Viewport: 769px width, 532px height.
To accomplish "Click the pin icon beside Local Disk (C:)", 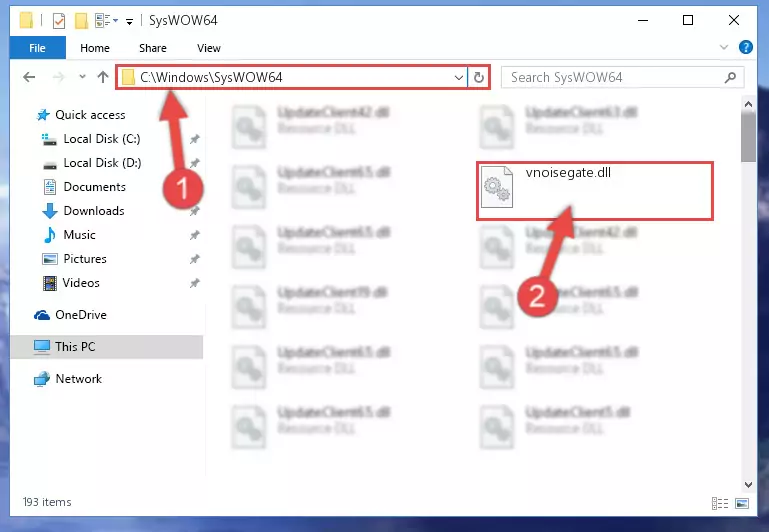I will pos(195,139).
